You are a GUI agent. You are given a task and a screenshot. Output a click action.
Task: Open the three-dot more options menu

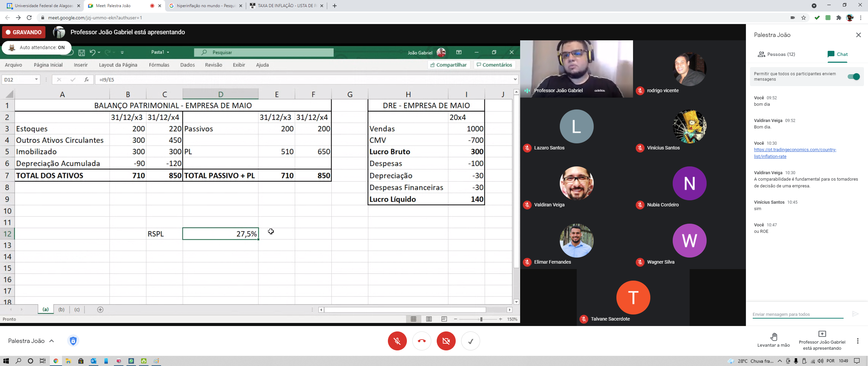pyautogui.click(x=857, y=341)
